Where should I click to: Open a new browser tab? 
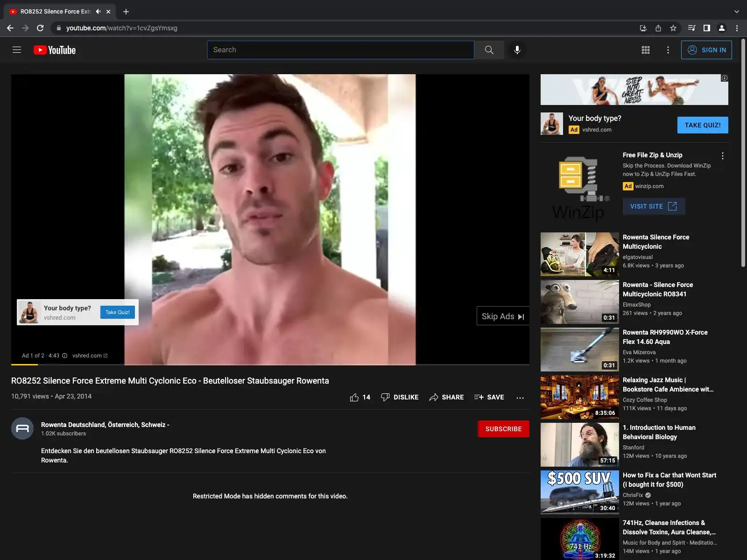pos(126,12)
